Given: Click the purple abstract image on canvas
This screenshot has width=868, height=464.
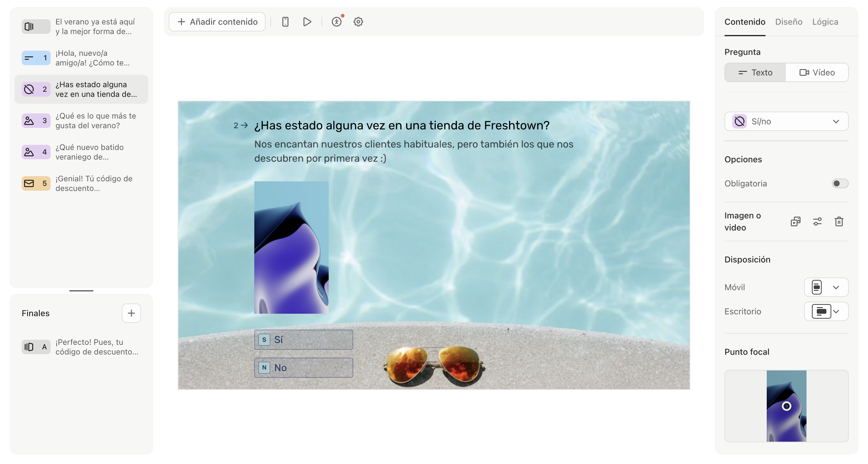Looking at the screenshot, I should (291, 247).
